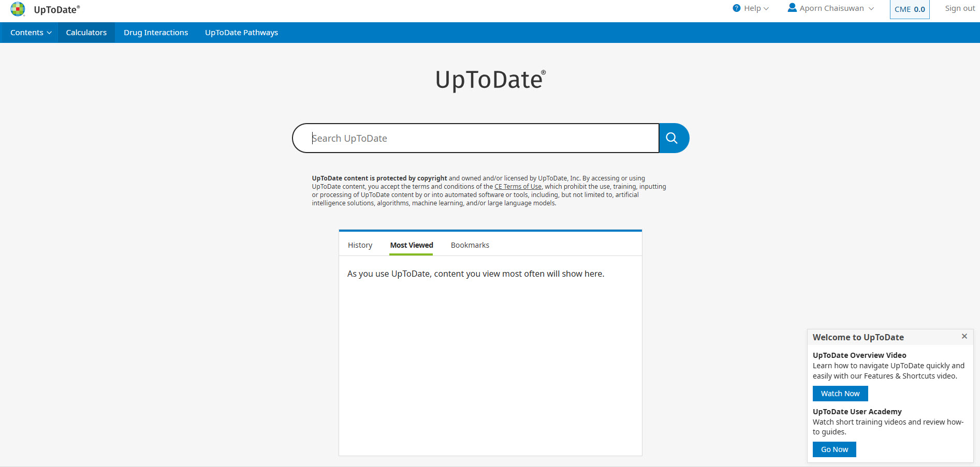
Task: Click the magnifier search button
Action: tap(674, 138)
